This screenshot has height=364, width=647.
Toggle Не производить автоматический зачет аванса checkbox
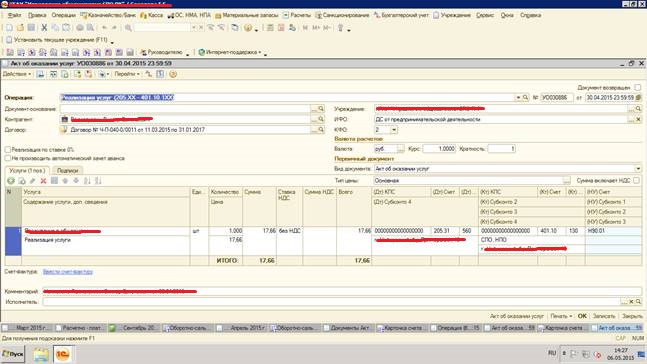tap(7, 158)
